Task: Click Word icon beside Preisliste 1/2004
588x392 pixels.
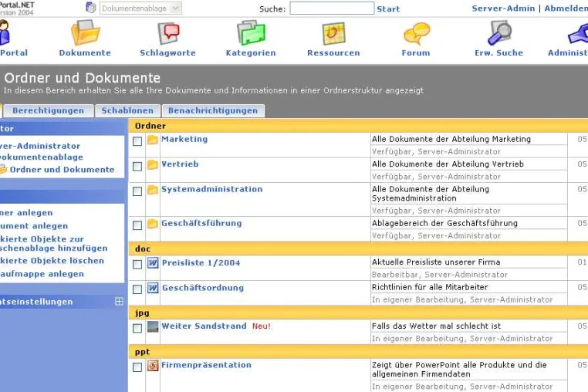Action: [153, 263]
